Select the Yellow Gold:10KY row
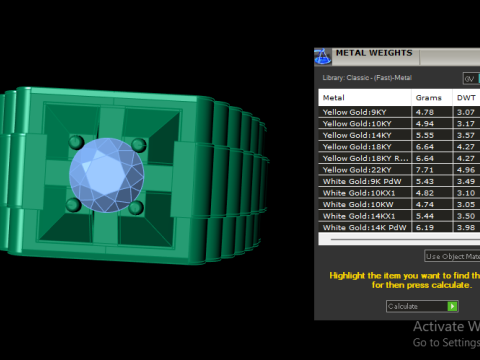Viewport: 480px width, 360px height. click(x=399, y=124)
